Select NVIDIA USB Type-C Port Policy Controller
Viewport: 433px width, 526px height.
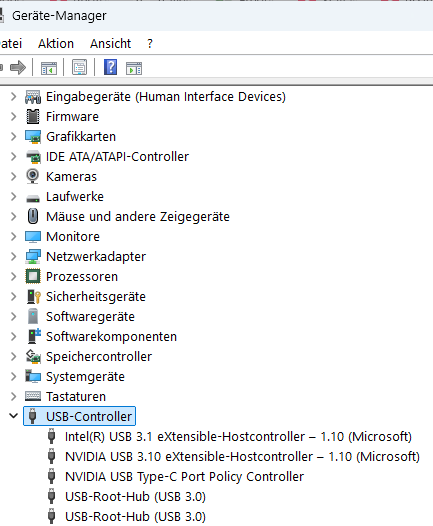[184, 476]
